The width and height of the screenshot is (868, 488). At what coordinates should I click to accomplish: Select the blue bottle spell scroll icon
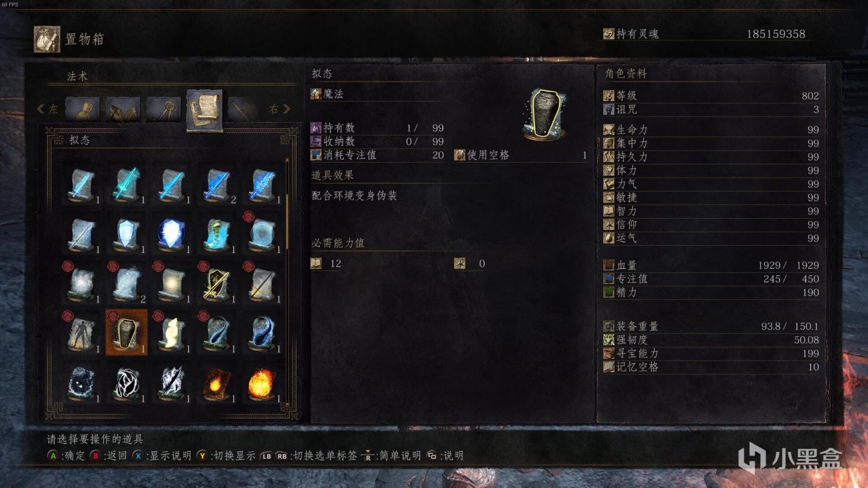pos(217,234)
